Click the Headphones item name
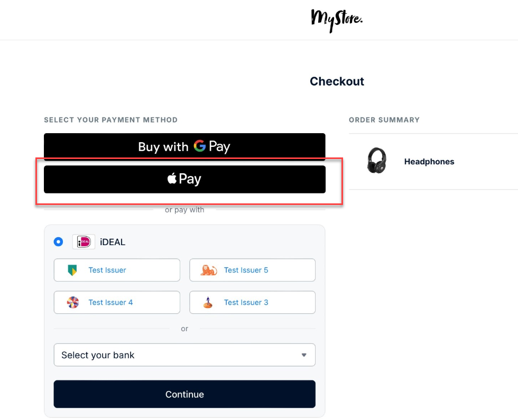 coord(429,162)
